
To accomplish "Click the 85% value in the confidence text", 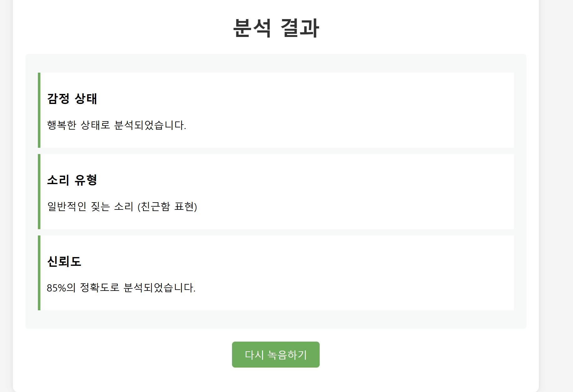I will [56, 288].
